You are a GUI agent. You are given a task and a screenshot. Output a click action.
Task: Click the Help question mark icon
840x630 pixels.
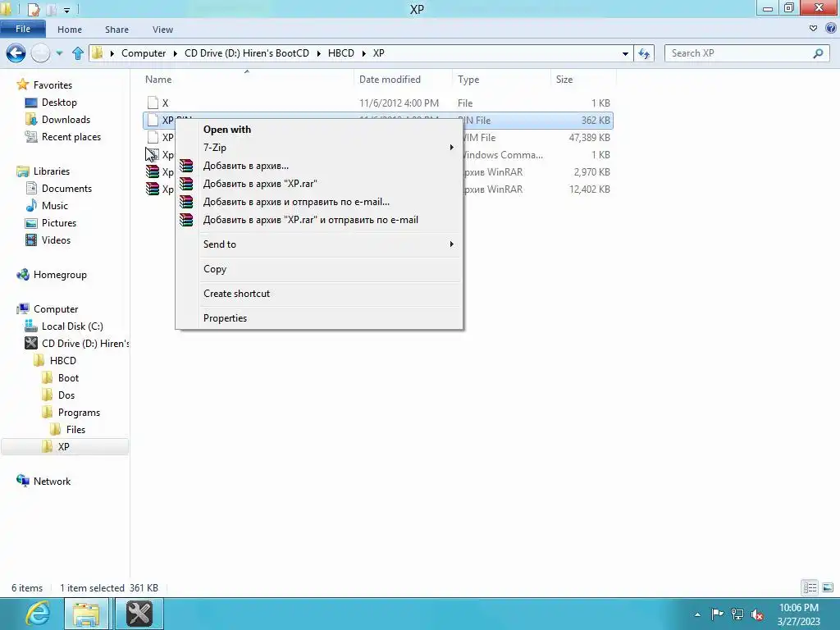(831, 29)
